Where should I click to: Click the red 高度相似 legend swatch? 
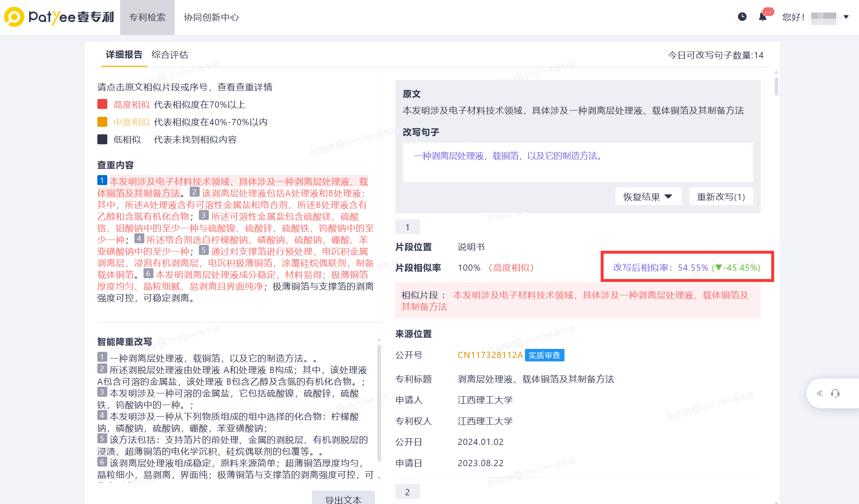102,104
